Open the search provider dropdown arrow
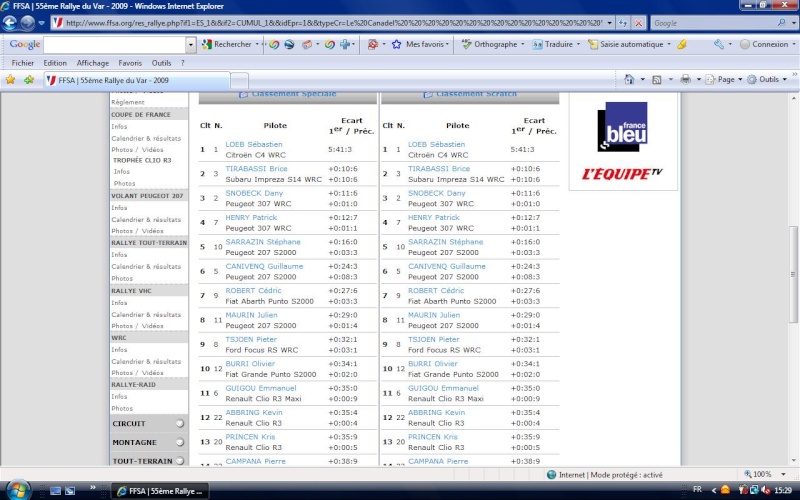Screen dimensions: 800x500 (793, 23)
